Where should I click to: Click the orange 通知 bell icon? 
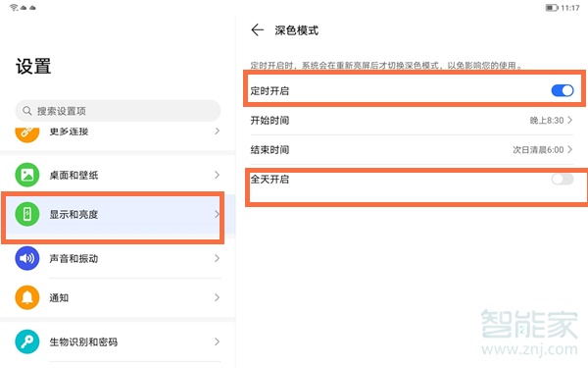point(27,297)
